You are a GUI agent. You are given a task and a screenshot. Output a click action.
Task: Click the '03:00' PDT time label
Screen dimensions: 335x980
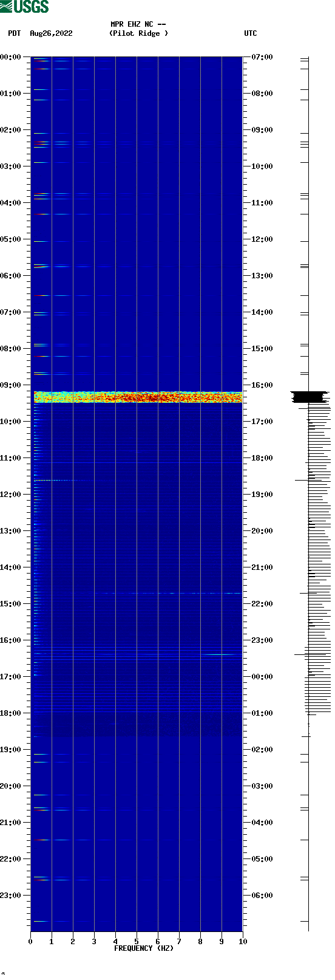[10, 166]
